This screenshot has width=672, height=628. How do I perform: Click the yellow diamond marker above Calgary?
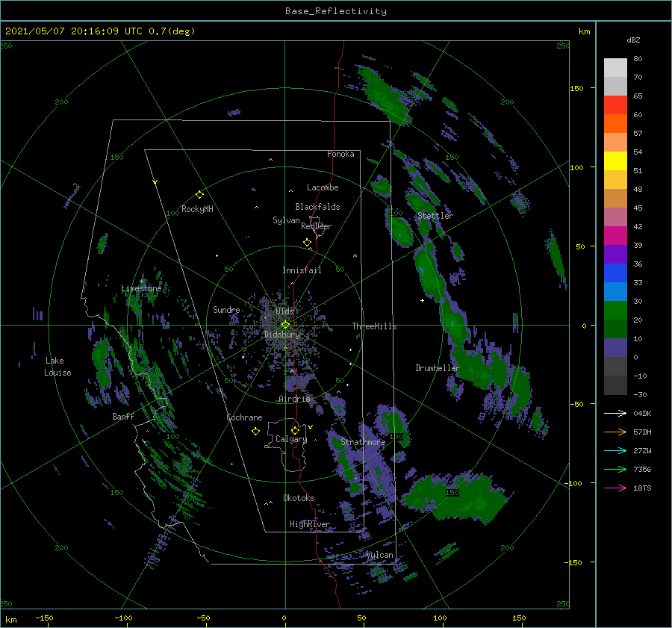click(x=295, y=430)
